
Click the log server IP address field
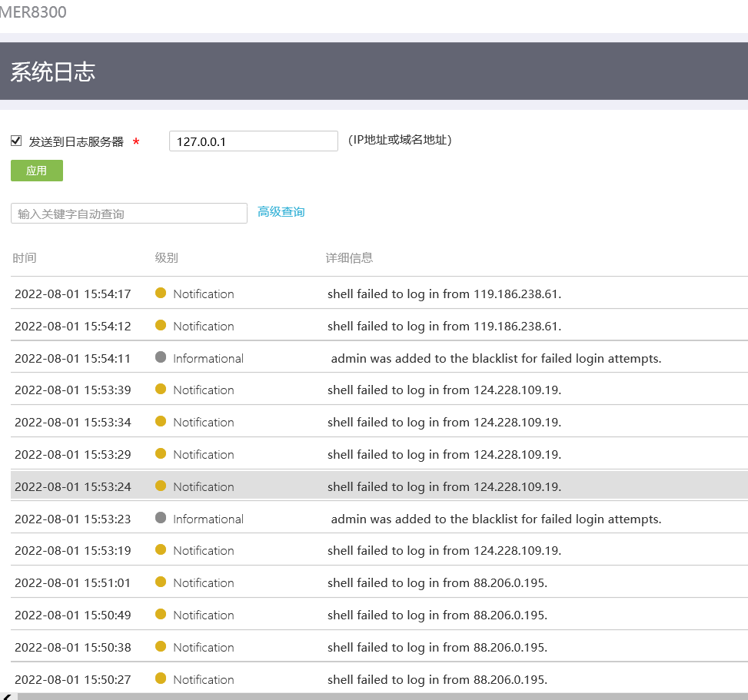pyautogui.click(x=253, y=141)
